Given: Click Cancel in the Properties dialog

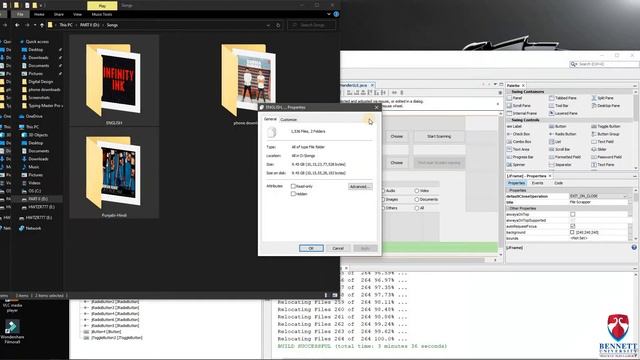Looking at the screenshot, I should [338, 248].
